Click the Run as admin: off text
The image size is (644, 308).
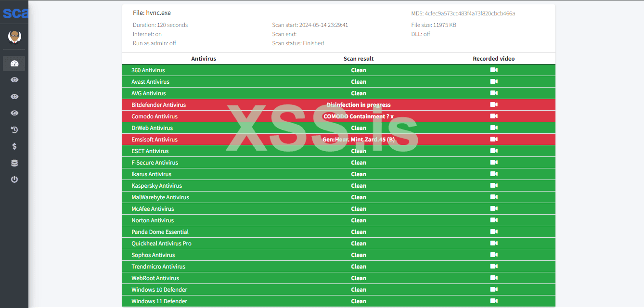point(155,43)
